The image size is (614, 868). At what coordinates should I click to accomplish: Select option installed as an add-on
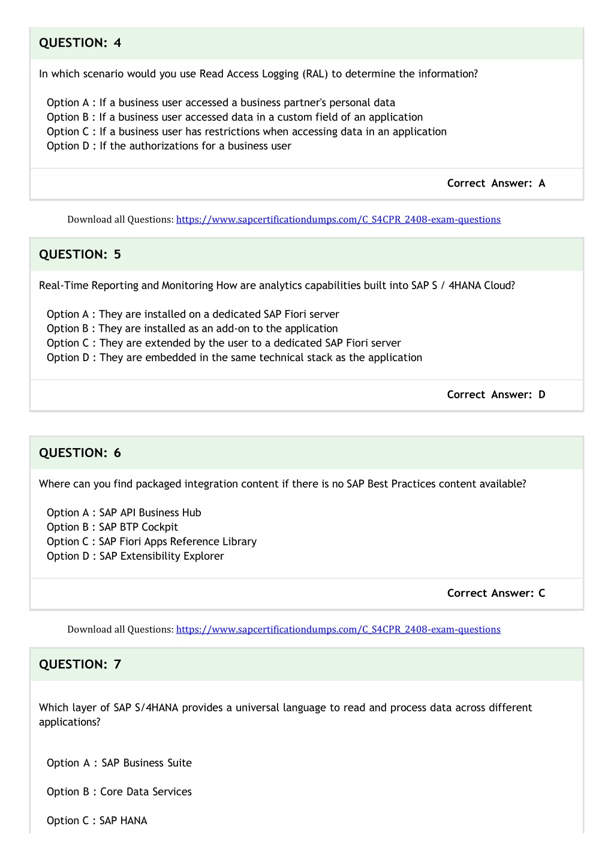[x=192, y=329]
